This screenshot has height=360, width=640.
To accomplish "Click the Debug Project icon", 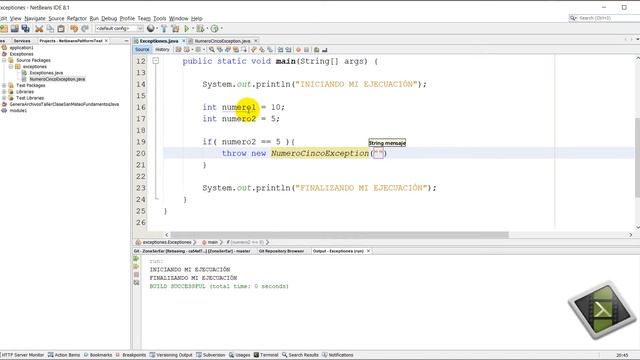I will pos(200,29).
